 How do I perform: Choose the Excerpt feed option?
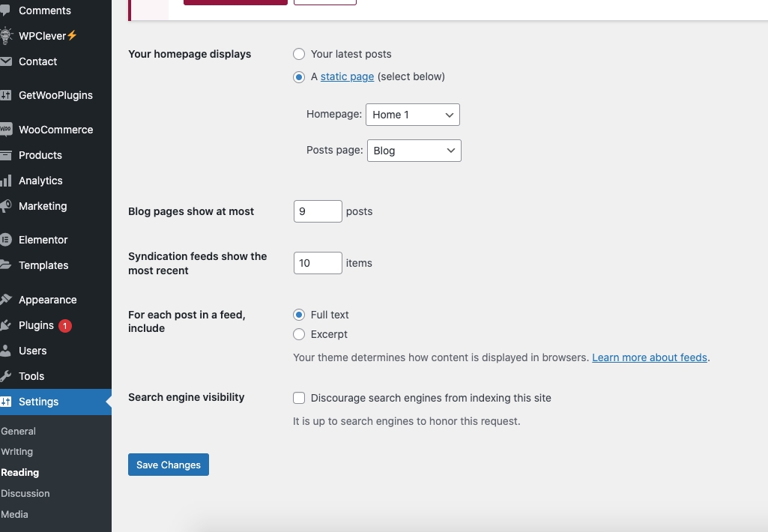(299, 334)
